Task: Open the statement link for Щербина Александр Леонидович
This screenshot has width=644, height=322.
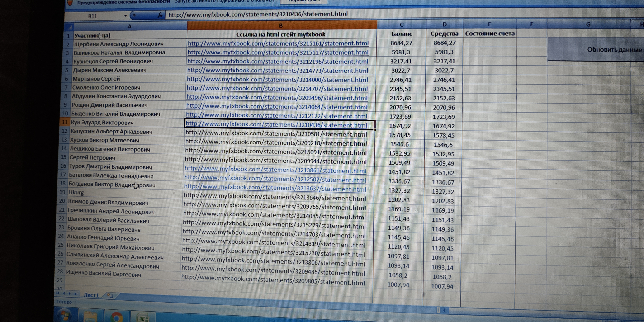Action: point(278,43)
